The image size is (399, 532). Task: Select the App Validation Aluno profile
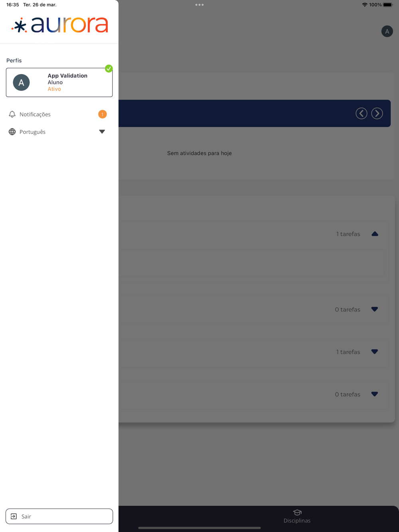click(59, 83)
